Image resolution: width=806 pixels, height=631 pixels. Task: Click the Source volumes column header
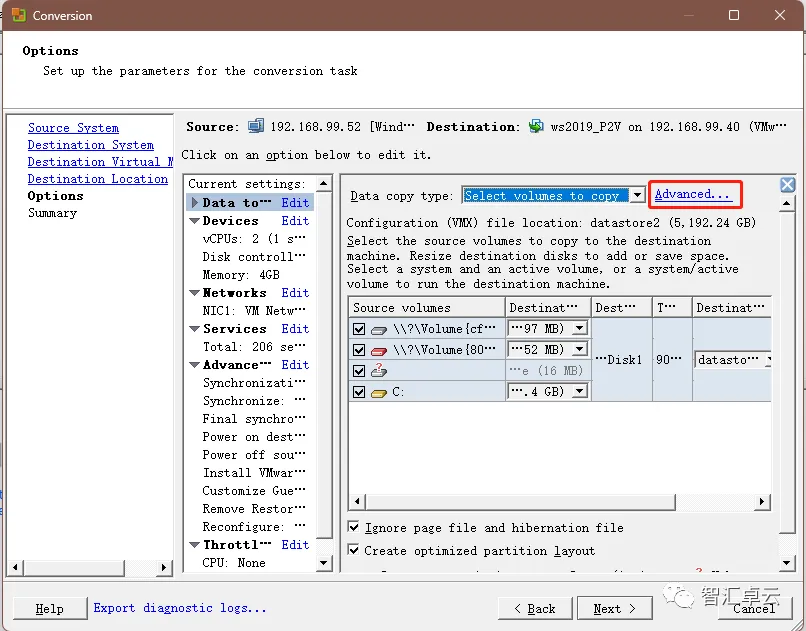coord(426,307)
